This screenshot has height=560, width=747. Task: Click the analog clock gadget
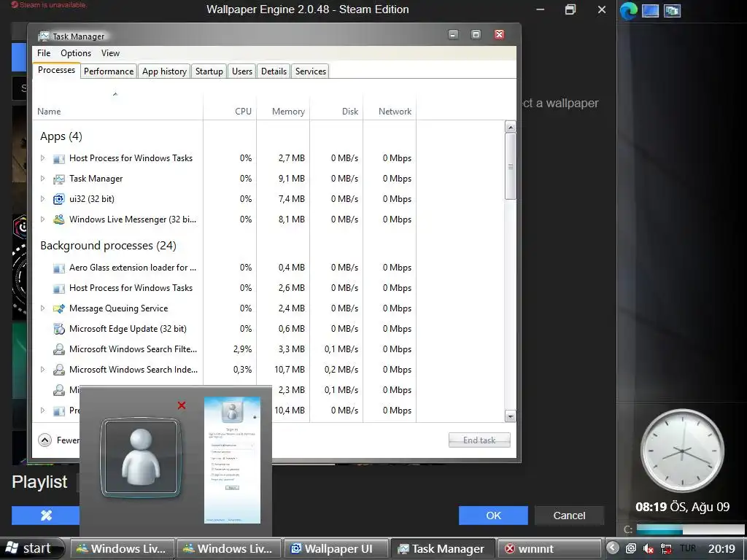[x=682, y=451]
